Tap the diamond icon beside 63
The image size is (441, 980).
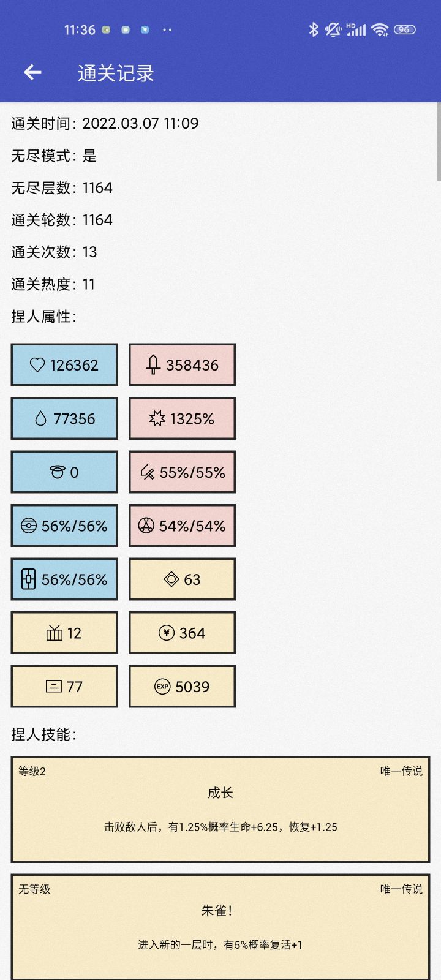pyautogui.click(x=171, y=579)
